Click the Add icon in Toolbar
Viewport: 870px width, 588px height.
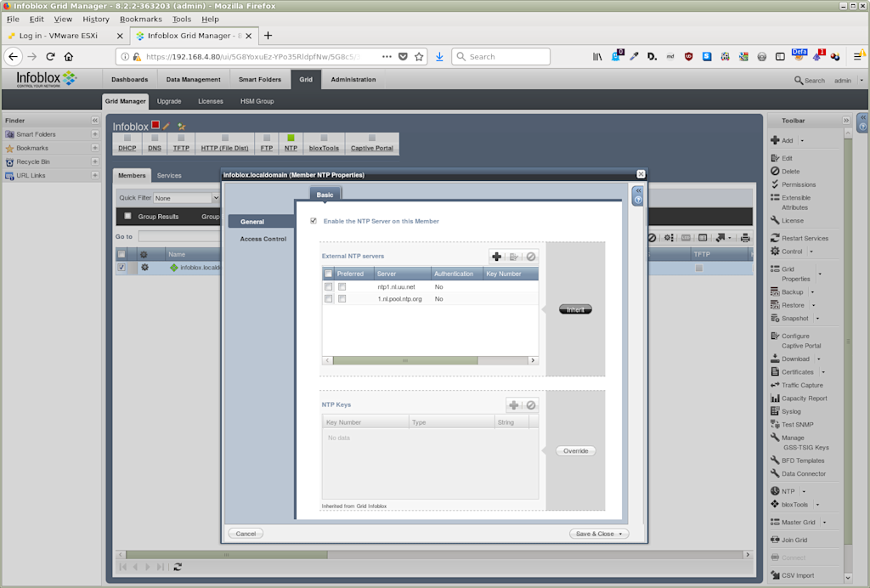[x=775, y=140]
